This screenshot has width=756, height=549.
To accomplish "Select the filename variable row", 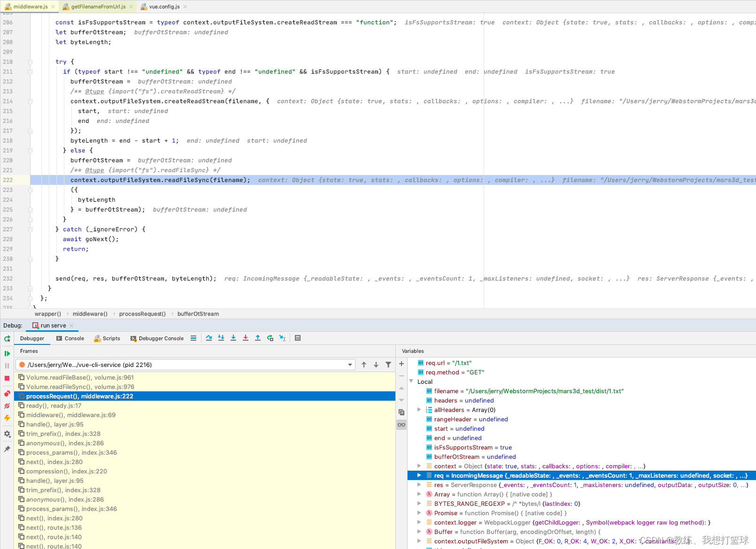I will click(582, 391).
